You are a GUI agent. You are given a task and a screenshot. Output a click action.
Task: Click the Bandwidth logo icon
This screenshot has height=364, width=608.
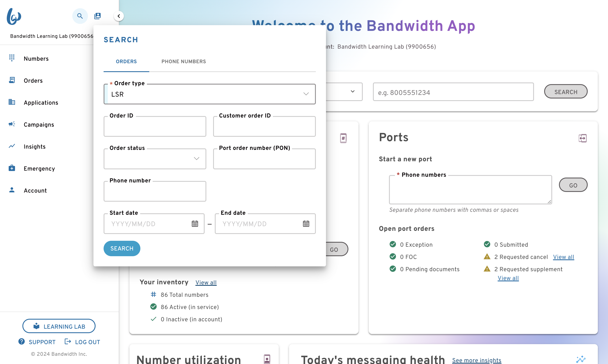pyautogui.click(x=14, y=16)
